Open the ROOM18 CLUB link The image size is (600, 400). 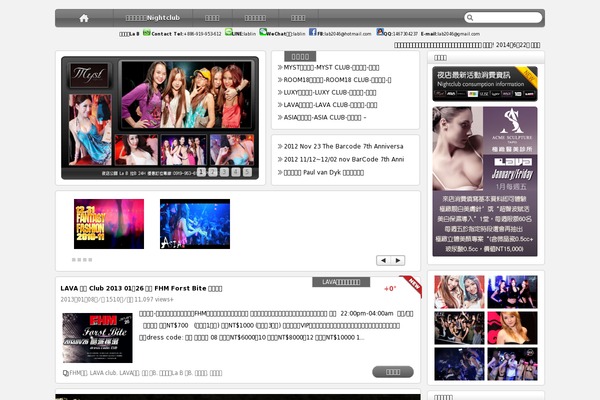coord(337,80)
